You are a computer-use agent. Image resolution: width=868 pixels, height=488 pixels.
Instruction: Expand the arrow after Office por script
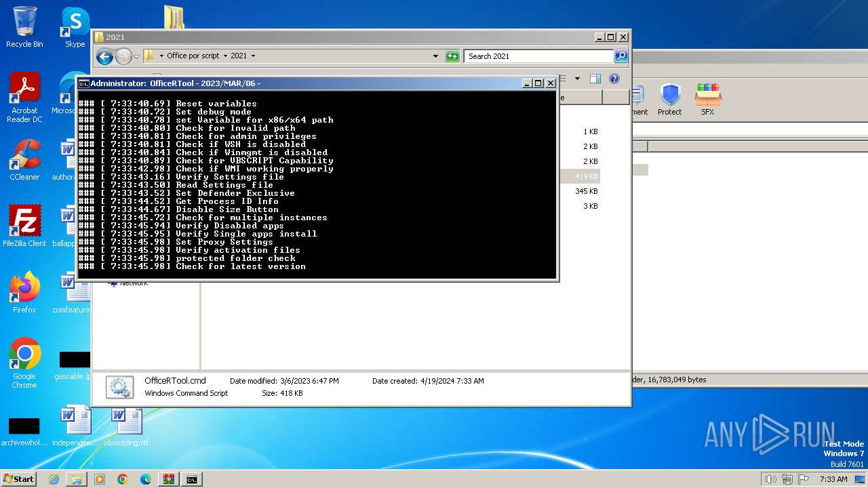click(225, 56)
